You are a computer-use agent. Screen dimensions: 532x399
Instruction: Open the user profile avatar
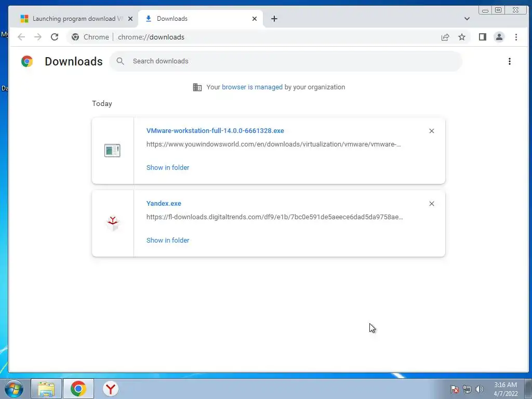coord(499,37)
